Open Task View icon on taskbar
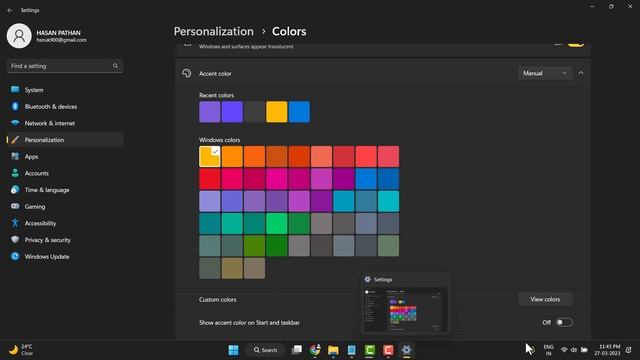Viewport: 640px width, 360px height. click(x=297, y=350)
